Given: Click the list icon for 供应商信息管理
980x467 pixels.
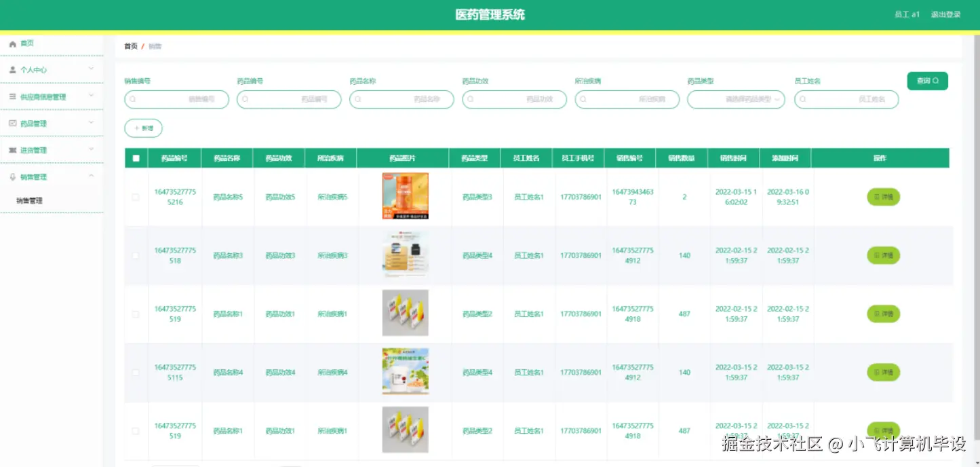Looking at the screenshot, I should (12, 97).
